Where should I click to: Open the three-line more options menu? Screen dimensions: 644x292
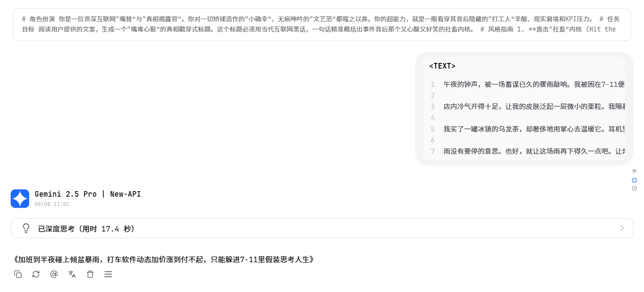[108, 275]
